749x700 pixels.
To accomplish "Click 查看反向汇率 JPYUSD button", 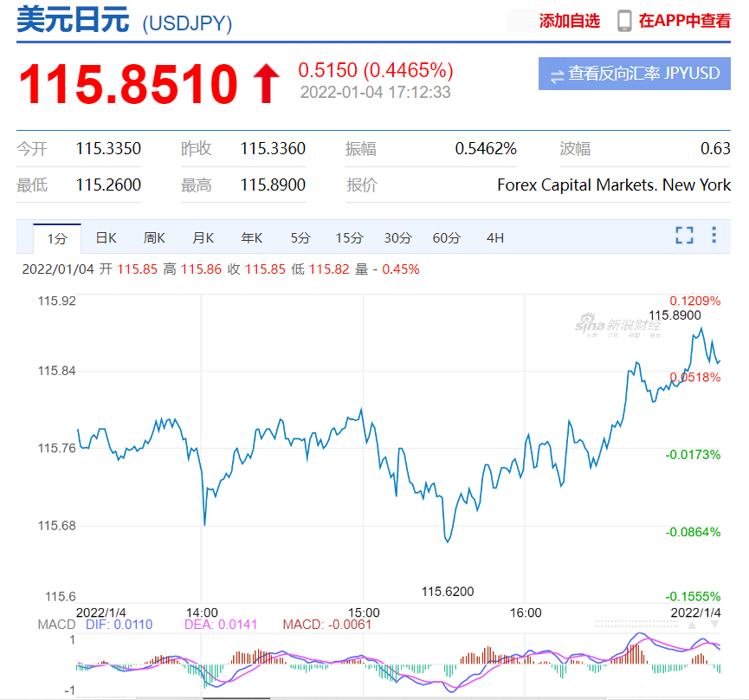I will (x=635, y=74).
